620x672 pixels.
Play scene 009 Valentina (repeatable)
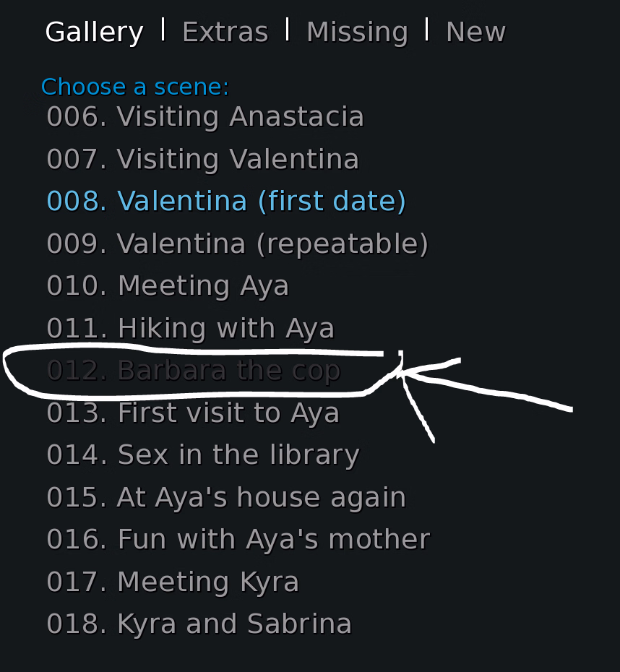(238, 244)
